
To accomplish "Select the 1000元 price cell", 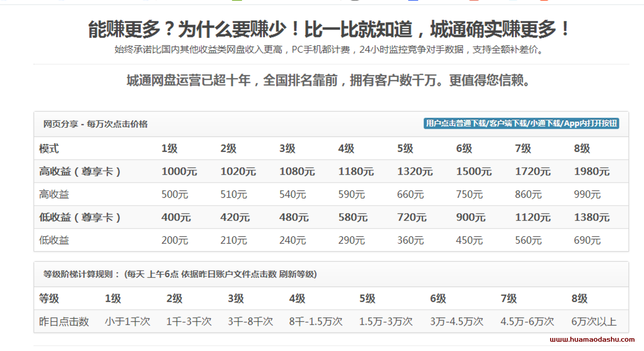I will [x=179, y=171].
